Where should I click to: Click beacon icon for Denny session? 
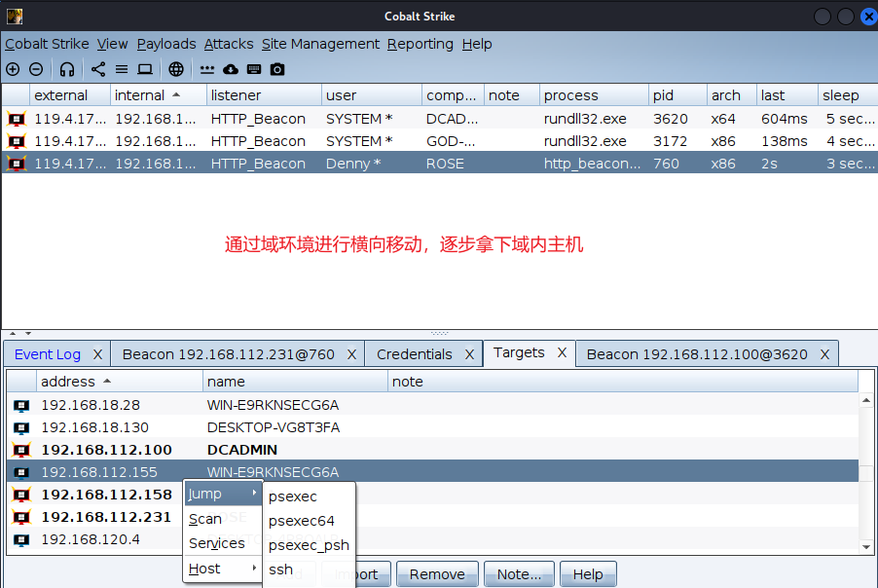coord(17,164)
